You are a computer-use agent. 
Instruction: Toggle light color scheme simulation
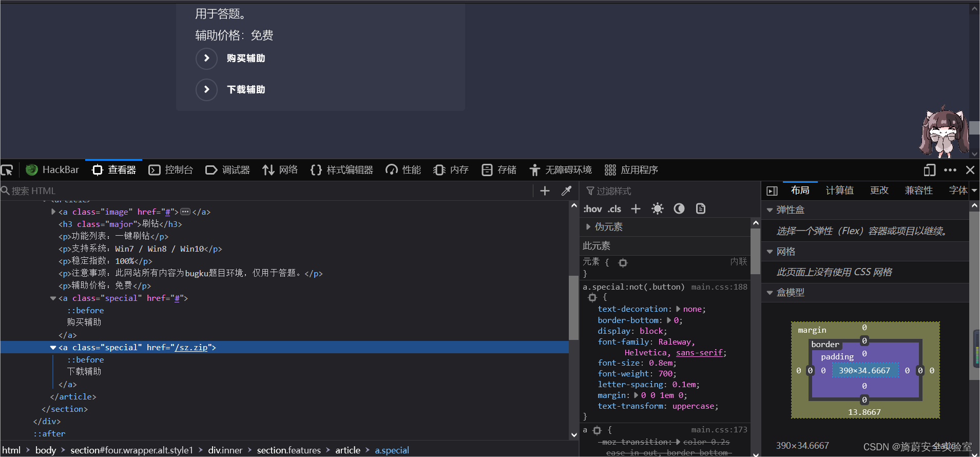[658, 208]
